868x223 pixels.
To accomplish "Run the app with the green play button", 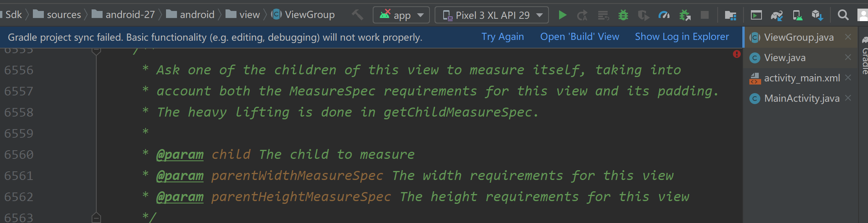I will click(x=563, y=15).
